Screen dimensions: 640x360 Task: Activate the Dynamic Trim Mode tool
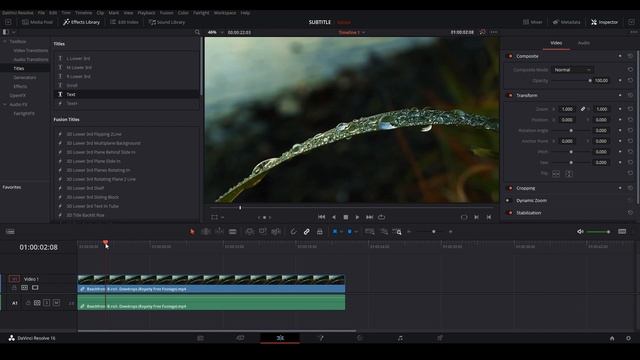[219, 232]
